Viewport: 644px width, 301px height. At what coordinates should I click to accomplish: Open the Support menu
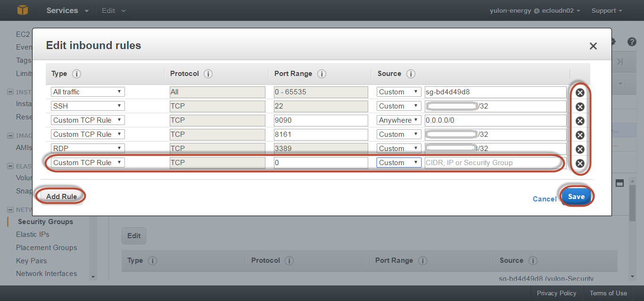tap(607, 10)
